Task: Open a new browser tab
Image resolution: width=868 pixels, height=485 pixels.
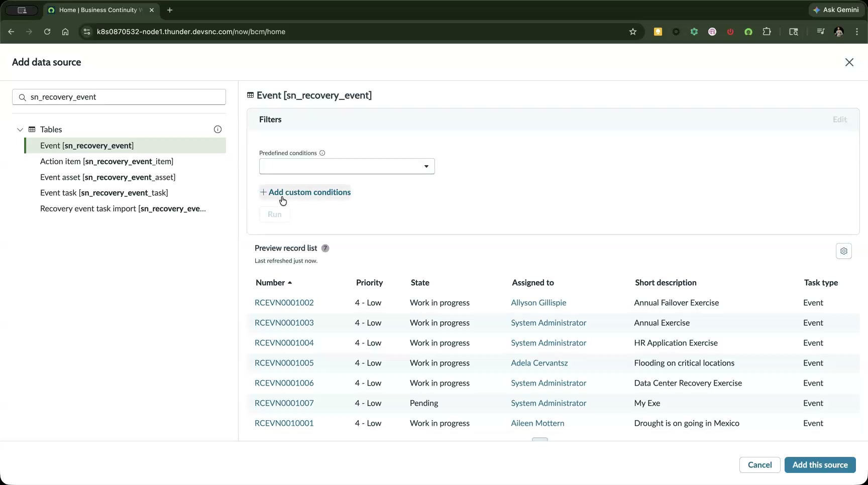Action: 170,10
